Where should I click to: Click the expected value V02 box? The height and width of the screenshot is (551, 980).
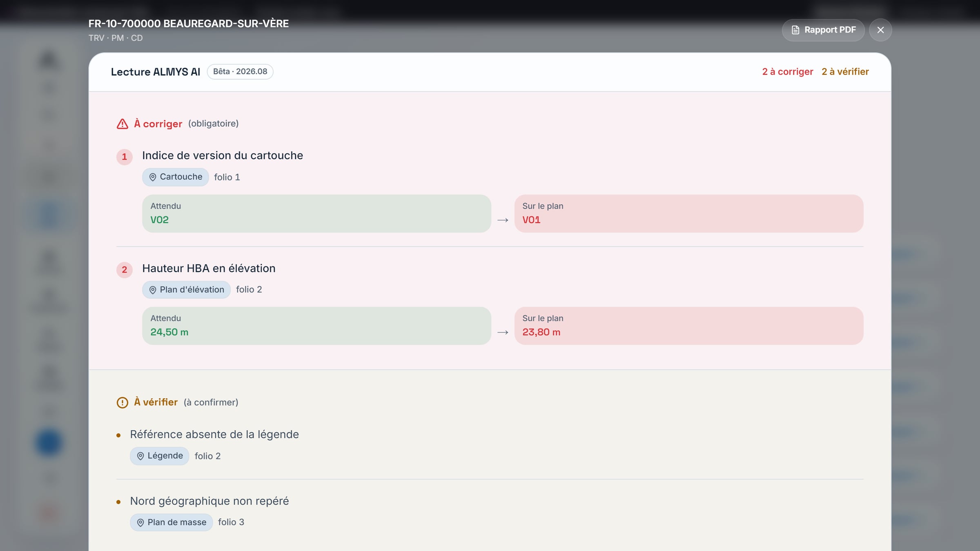click(316, 213)
